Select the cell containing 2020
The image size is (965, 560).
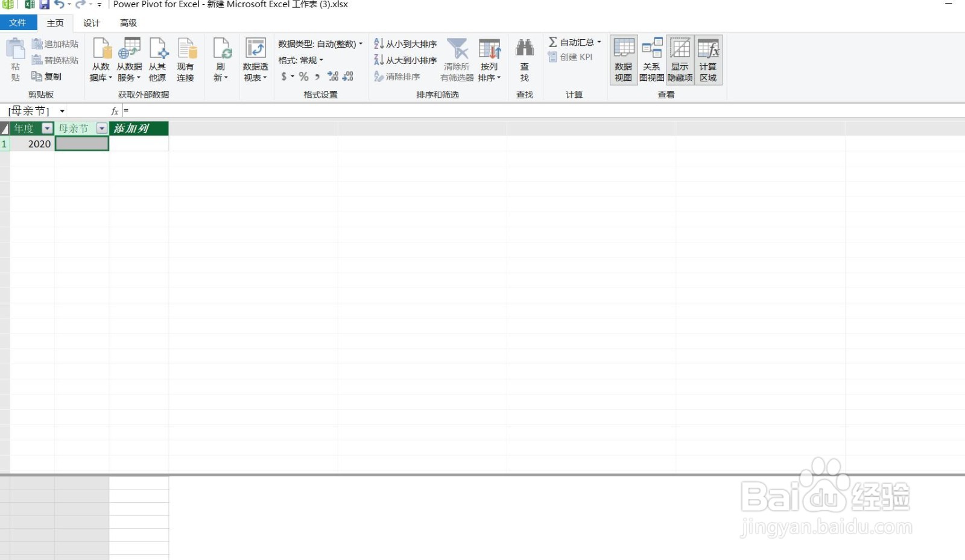click(33, 144)
